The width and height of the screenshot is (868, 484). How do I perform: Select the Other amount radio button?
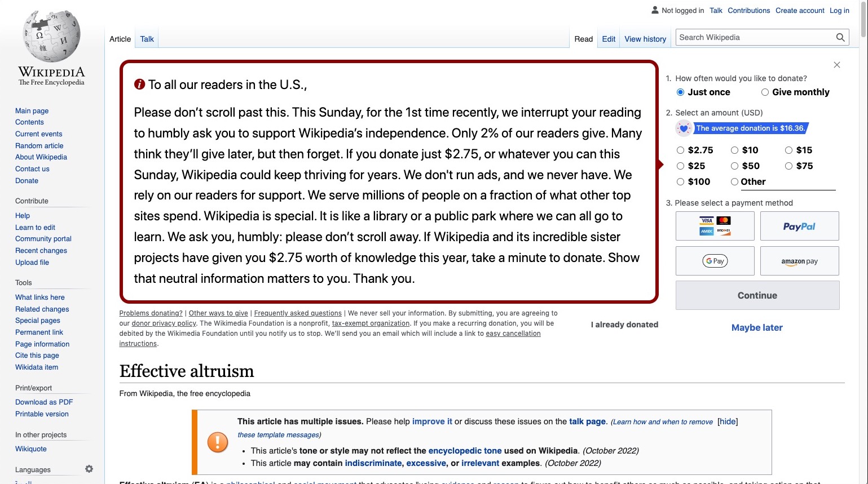click(734, 182)
